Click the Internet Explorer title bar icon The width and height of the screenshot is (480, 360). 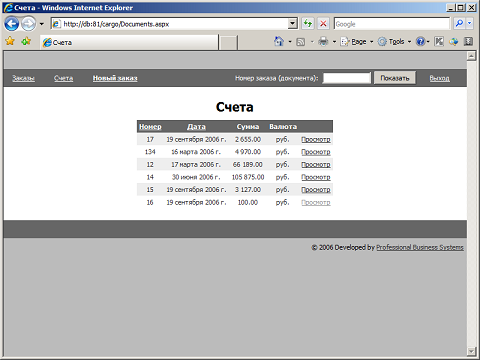pyautogui.click(x=8, y=7)
